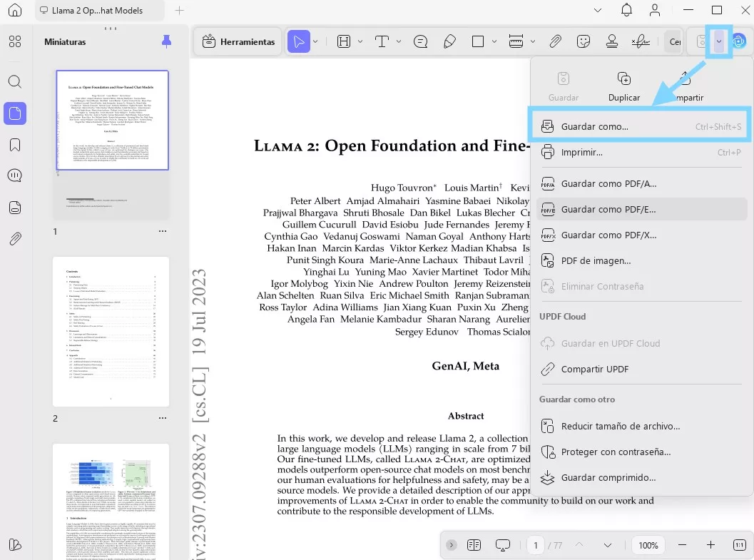Select the cursor selection tool
This screenshot has width=754, height=560.
pyautogui.click(x=299, y=42)
